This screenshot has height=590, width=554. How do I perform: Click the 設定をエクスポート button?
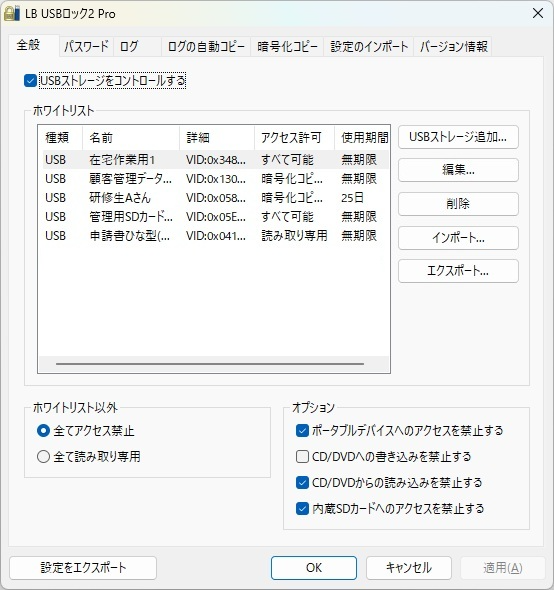coord(83,568)
